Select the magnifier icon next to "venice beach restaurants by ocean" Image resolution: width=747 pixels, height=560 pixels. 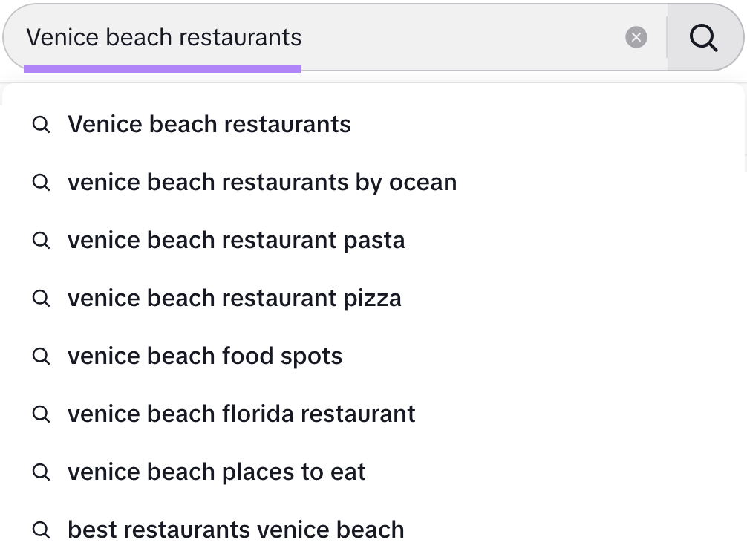42,182
